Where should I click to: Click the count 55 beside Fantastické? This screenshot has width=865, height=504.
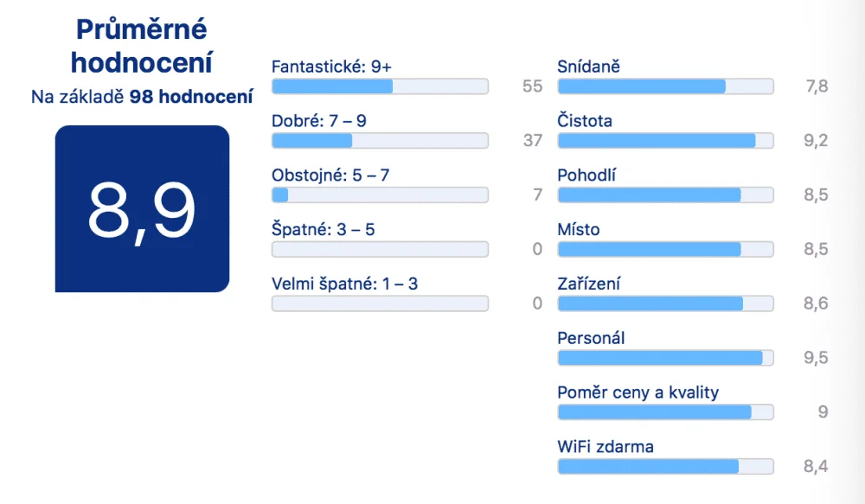(x=532, y=86)
